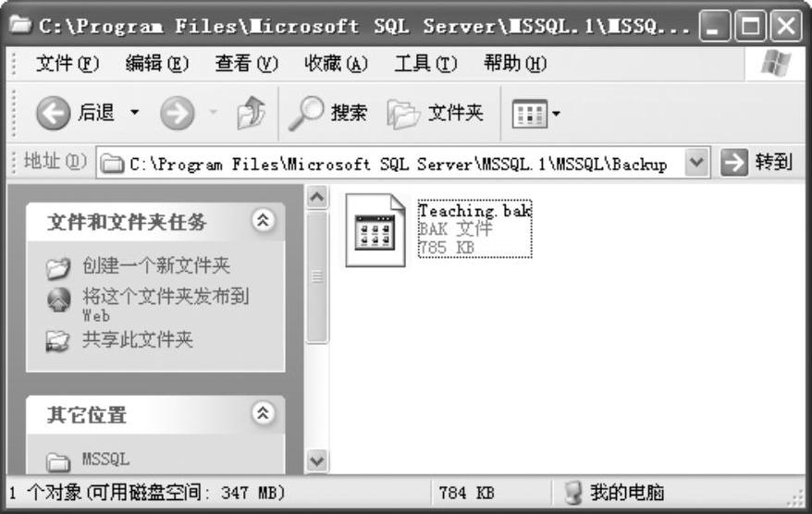Click the Back arrow icon
This screenshot has height=514, width=812.
click(x=53, y=113)
